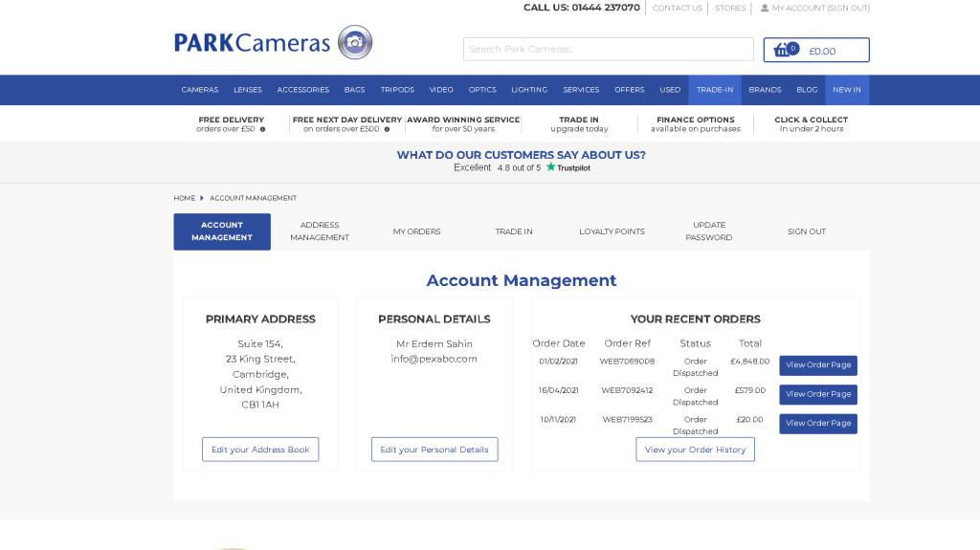Image resolution: width=980 pixels, height=550 pixels.
Task: Click My Account (Sign Out) link
Action: click(820, 8)
